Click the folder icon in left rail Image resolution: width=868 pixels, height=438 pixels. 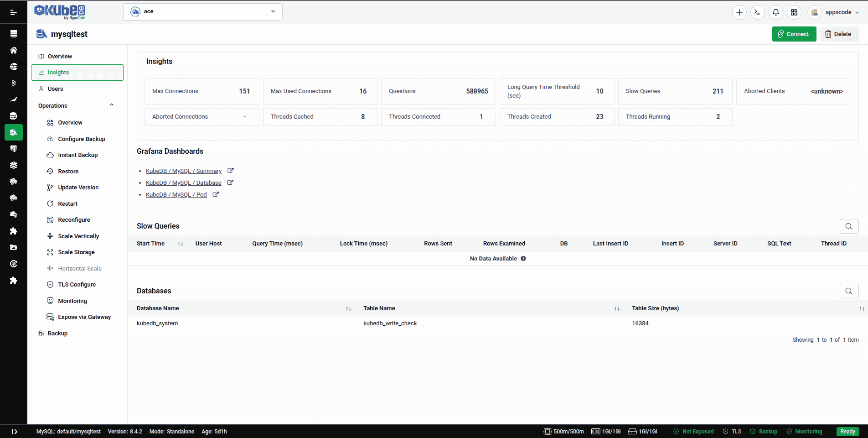pyautogui.click(x=14, y=247)
